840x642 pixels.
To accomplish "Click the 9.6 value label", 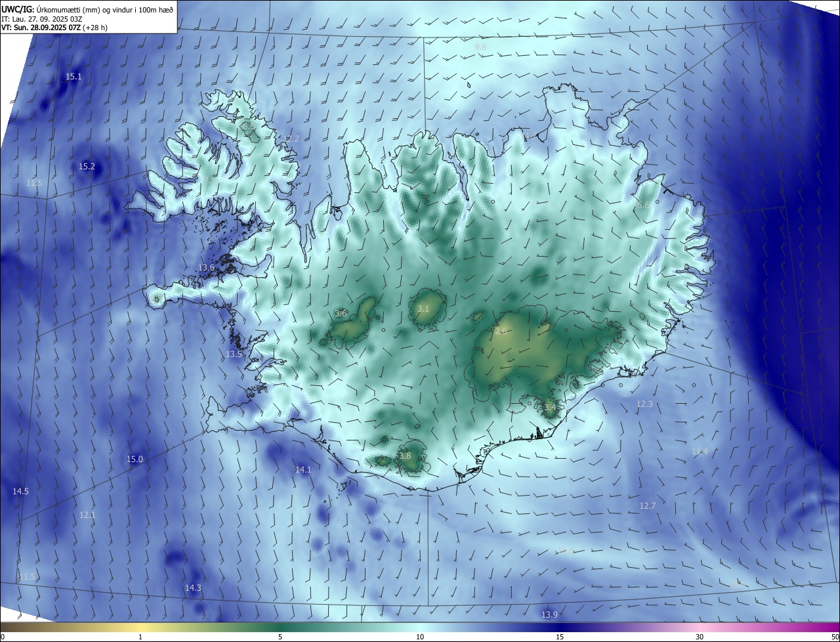I will coord(480,47).
